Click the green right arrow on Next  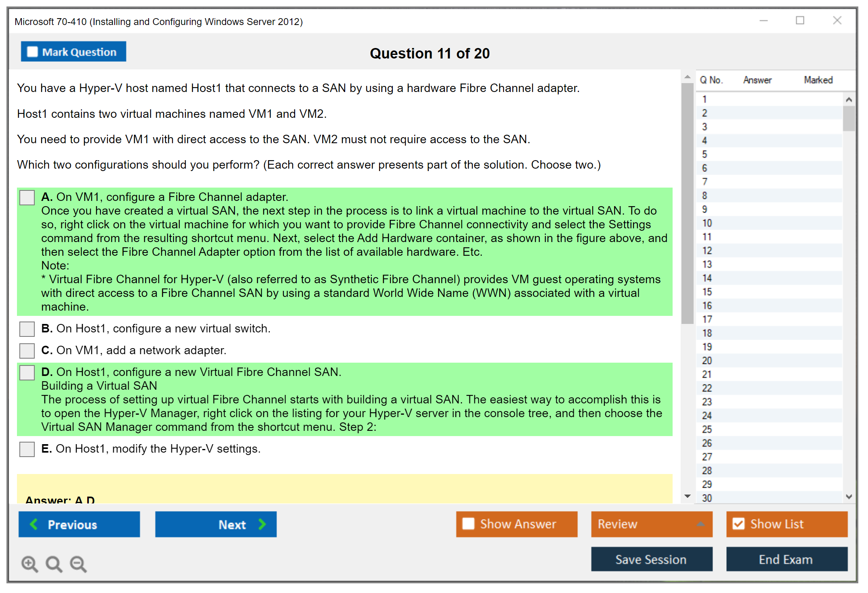[x=262, y=524]
